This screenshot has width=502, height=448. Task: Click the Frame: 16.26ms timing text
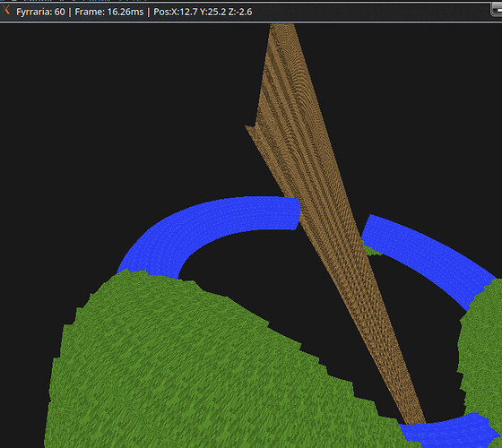pyautogui.click(x=109, y=12)
